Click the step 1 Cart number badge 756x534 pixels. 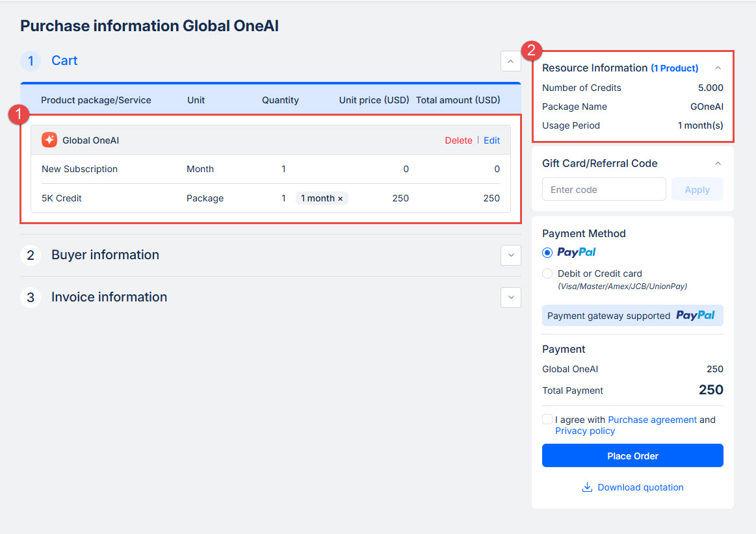(31, 61)
